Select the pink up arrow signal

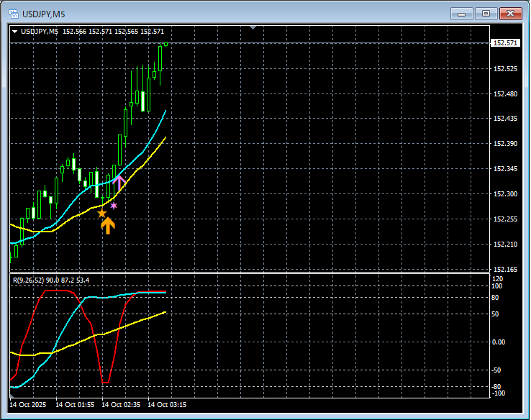point(119,183)
